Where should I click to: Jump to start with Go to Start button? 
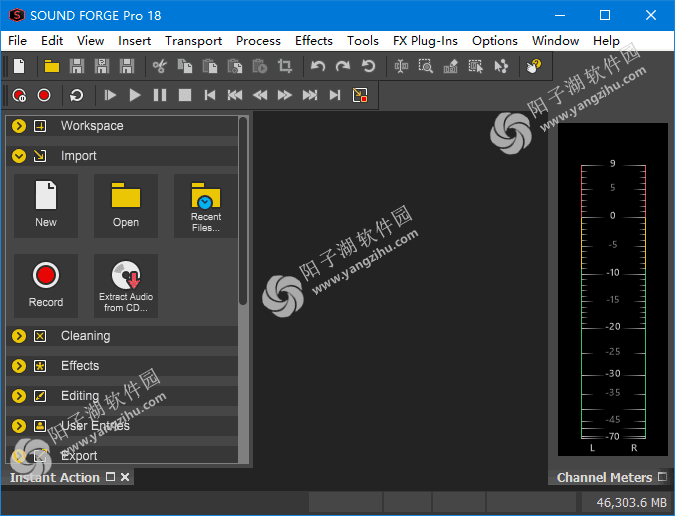tap(210, 95)
